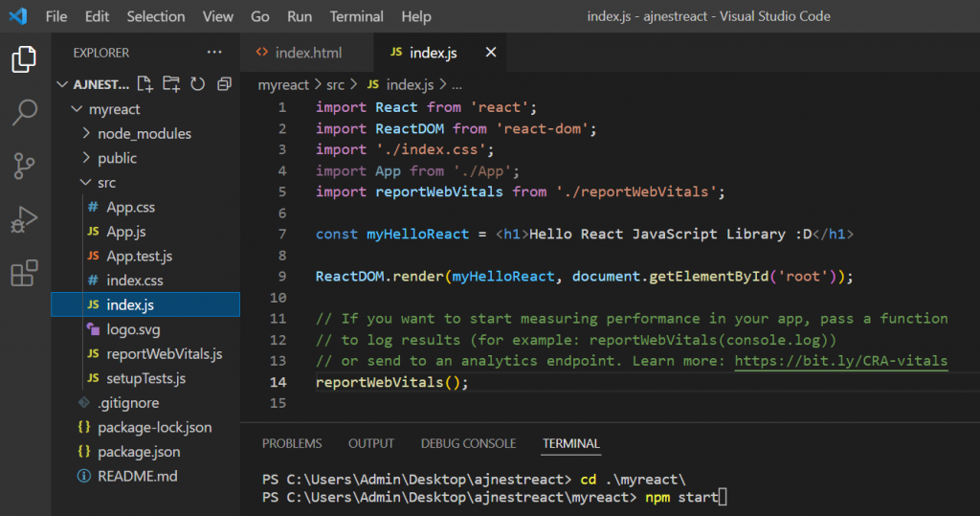Screen dimensions: 980x516
Task: Open Explorer more actions ellipsis
Action: click(x=213, y=53)
